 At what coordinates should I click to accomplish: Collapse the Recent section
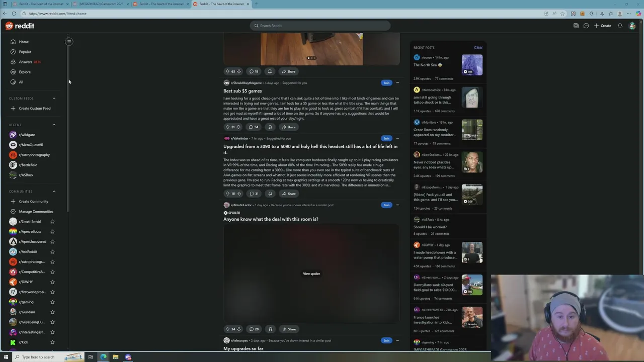(x=54, y=125)
